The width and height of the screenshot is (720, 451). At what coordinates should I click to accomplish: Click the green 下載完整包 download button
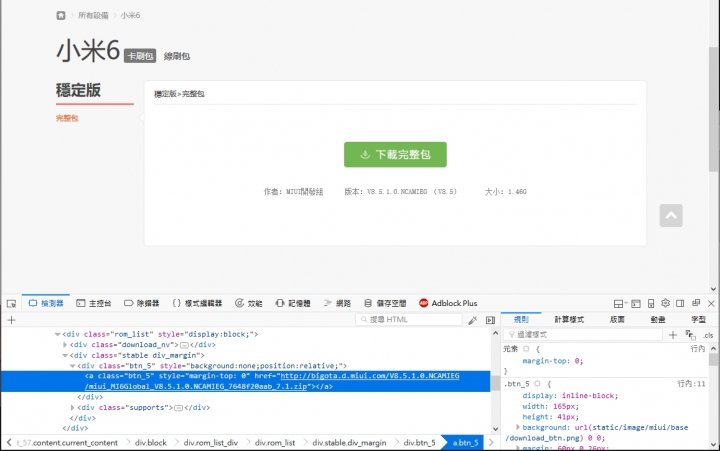[x=395, y=154]
